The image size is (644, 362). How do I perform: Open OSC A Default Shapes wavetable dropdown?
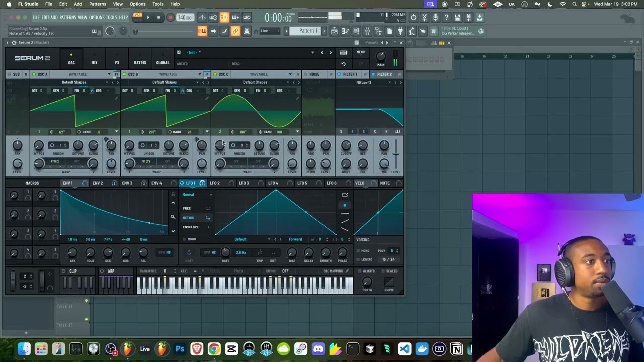(x=74, y=82)
